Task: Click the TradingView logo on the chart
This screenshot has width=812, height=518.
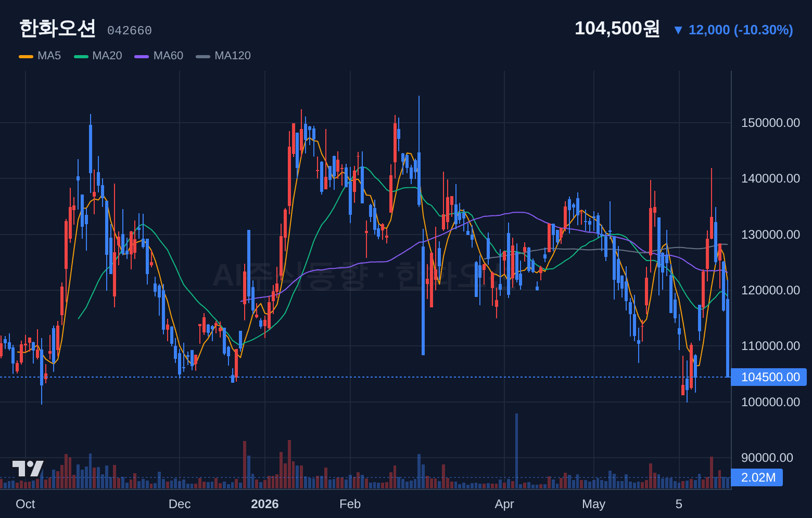Action: click(28, 469)
